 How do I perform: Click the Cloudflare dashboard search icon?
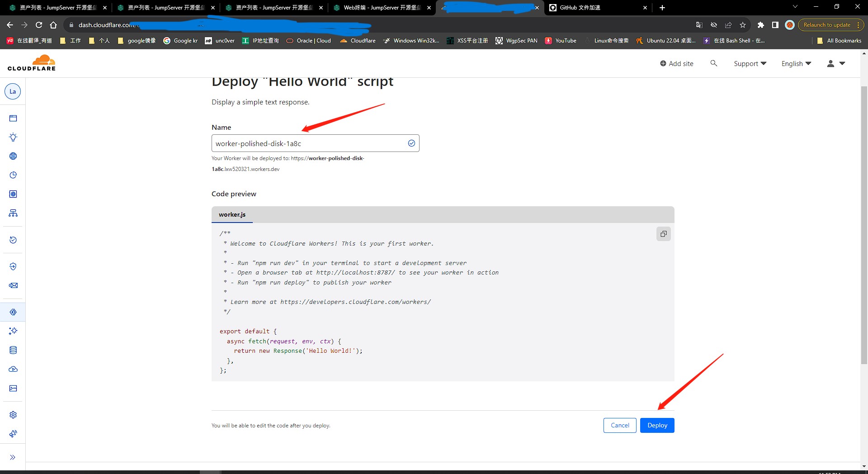[714, 63]
